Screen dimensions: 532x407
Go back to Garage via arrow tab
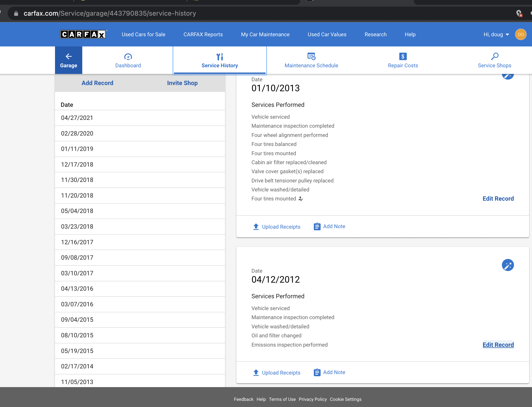[69, 60]
